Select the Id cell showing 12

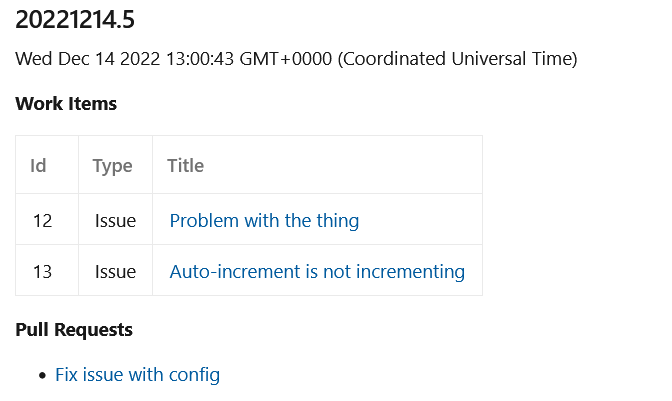click(x=42, y=220)
